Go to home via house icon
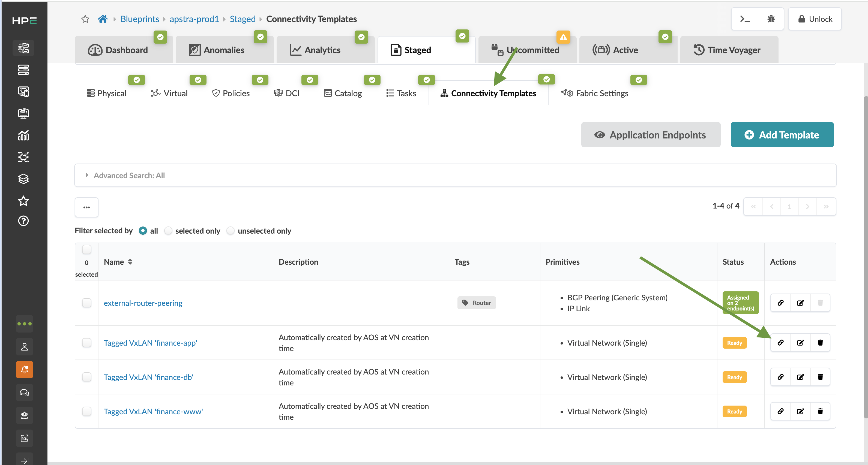 [103, 19]
